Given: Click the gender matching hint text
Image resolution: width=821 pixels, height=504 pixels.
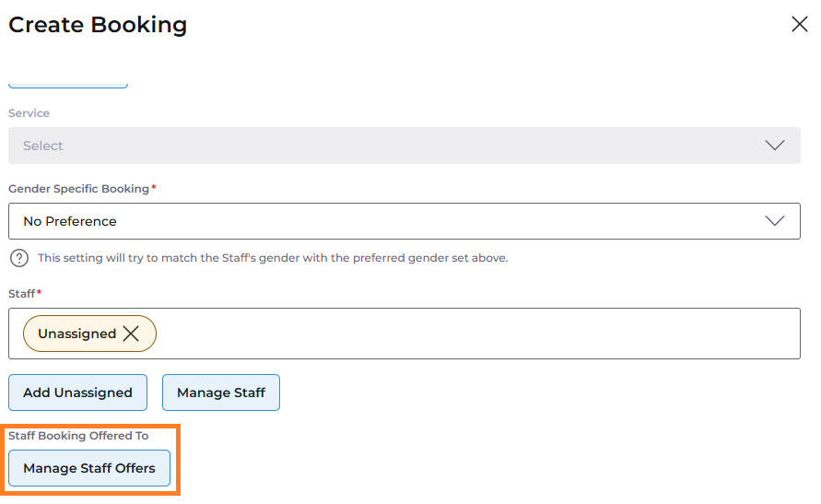Looking at the screenshot, I should point(273,258).
